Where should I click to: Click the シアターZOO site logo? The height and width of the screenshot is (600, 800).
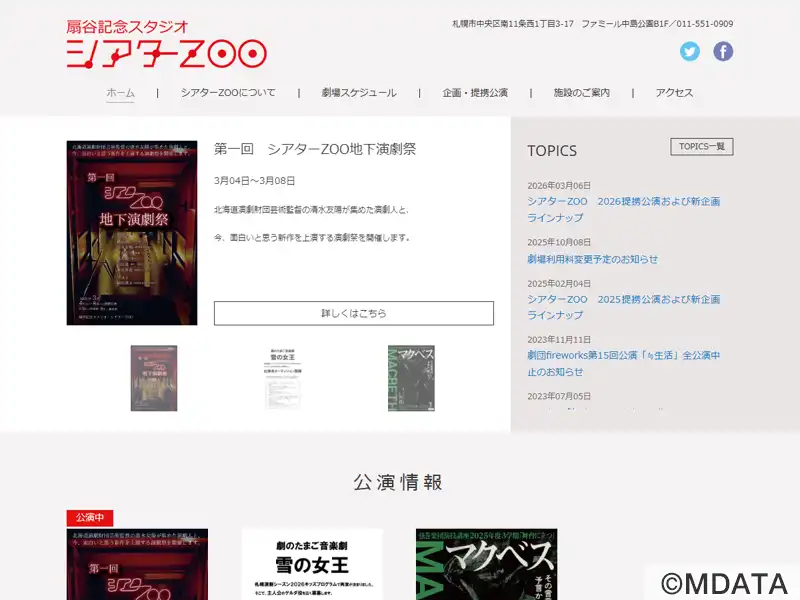click(x=166, y=44)
